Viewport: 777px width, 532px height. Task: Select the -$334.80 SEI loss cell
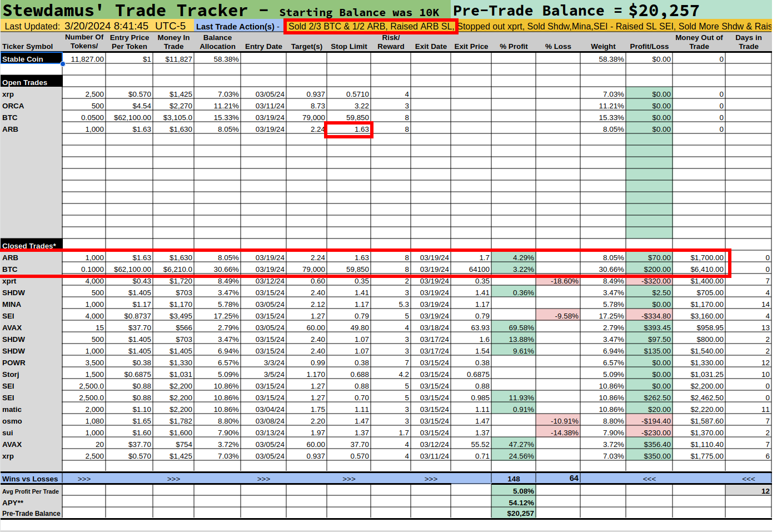(649, 316)
